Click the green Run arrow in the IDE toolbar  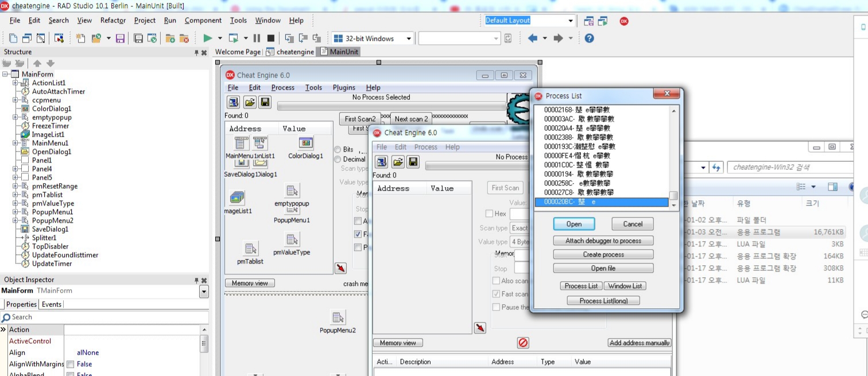208,38
